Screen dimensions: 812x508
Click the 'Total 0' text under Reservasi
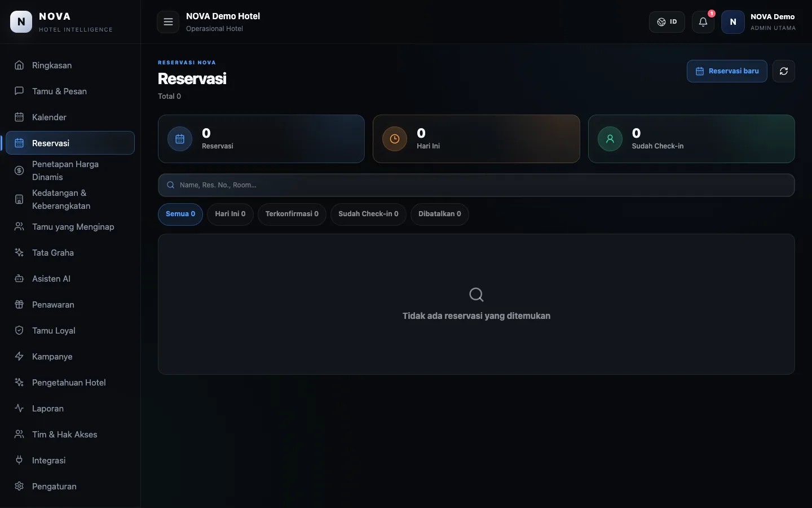click(169, 97)
